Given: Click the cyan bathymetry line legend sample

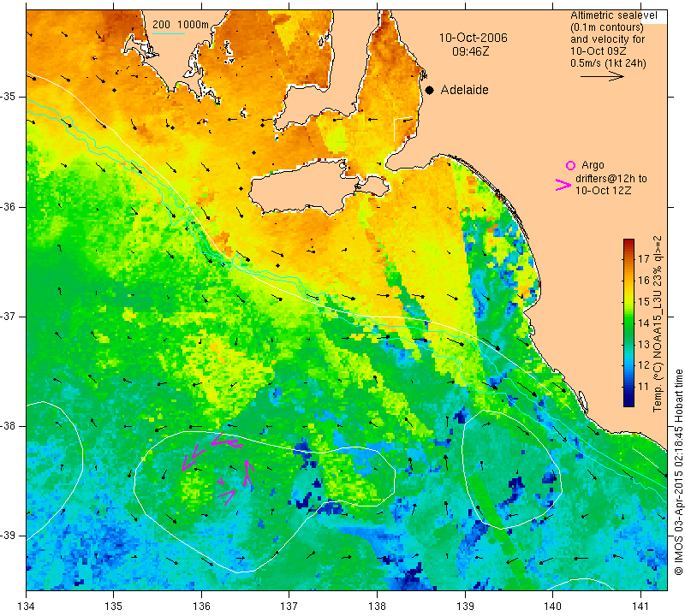Looking at the screenshot, I should click(169, 33).
